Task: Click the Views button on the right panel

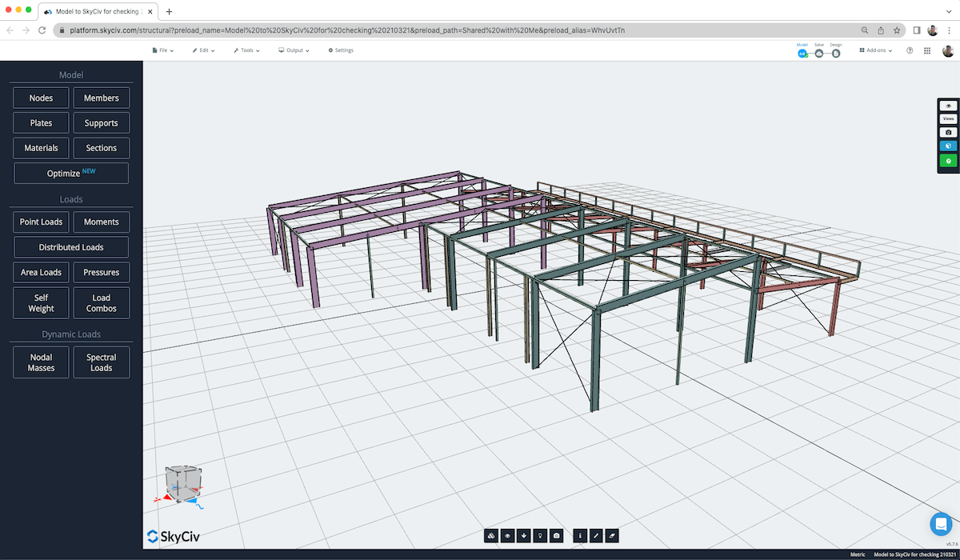Action: (948, 118)
